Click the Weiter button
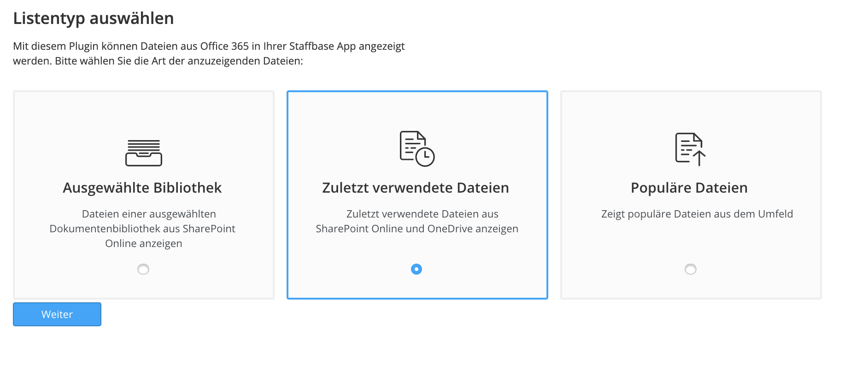Viewport: 868px width, 365px height. click(x=57, y=314)
